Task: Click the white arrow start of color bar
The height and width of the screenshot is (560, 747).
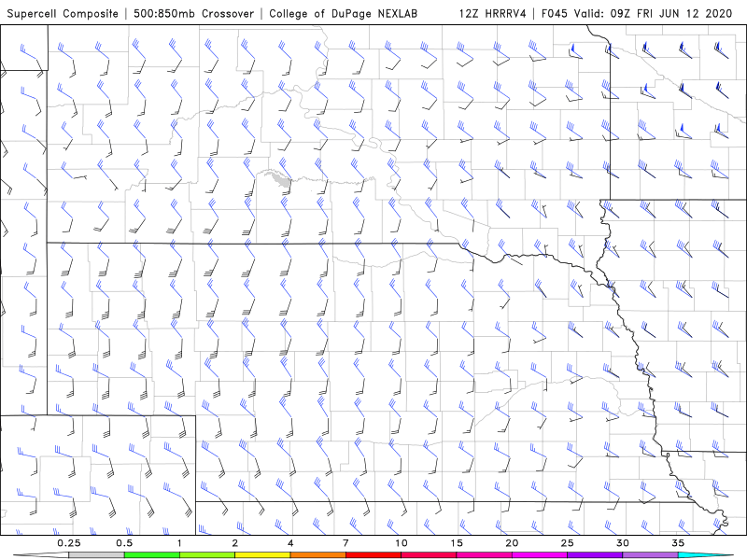Action: point(41,555)
